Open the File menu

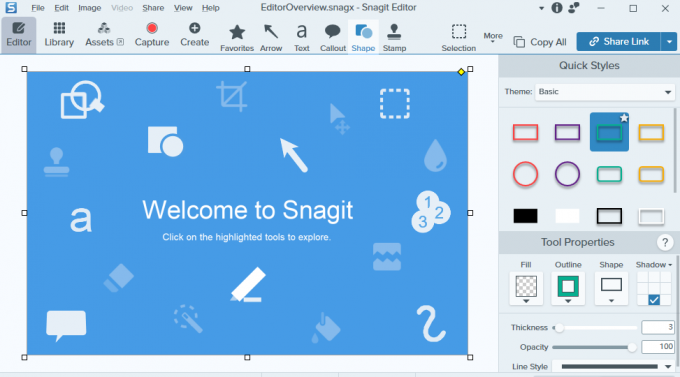(x=38, y=8)
